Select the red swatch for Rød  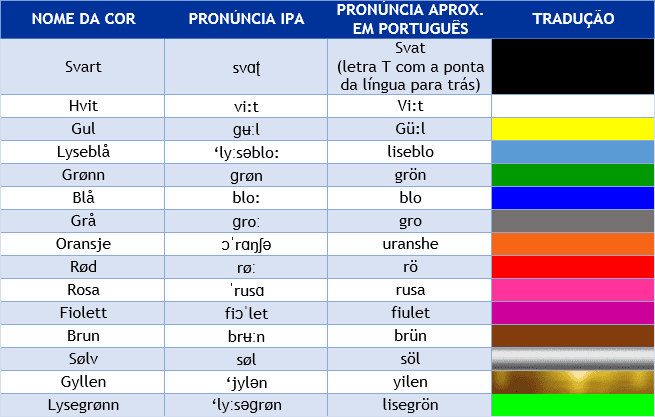(573, 267)
